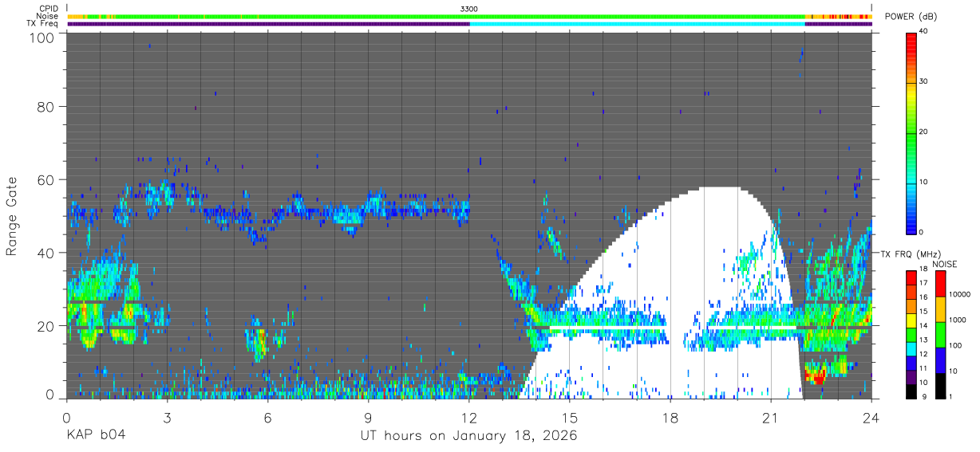
Task: Click the '80' range gate tick label
Action: pos(45,107)
